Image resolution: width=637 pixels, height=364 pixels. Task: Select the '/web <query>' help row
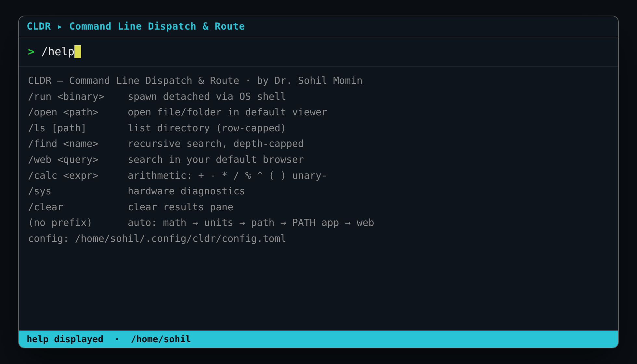tap(166, 160)
